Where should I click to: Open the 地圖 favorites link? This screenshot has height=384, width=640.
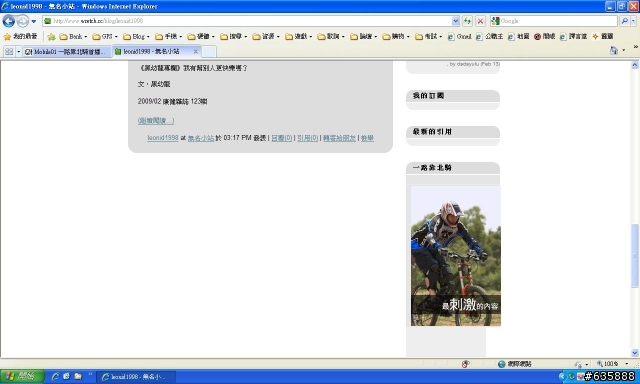coord(519,37)
